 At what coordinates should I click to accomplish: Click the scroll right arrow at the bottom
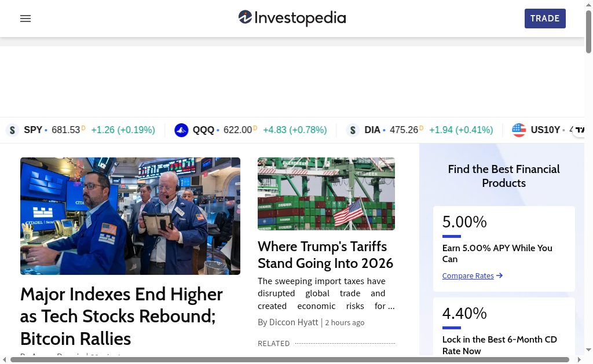(580, 360)
